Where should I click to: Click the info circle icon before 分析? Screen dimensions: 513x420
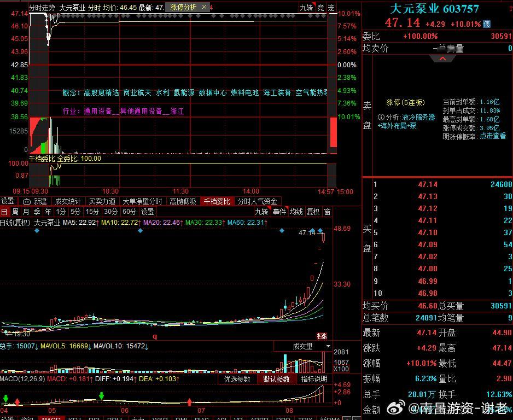(x=381, y=117)
